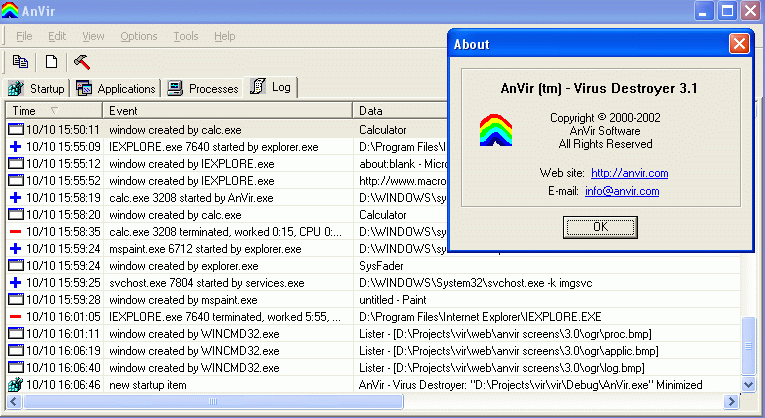Click the rainbow logo in About dialog
Viewport: 765px width, 418px height.
(496, 130)
